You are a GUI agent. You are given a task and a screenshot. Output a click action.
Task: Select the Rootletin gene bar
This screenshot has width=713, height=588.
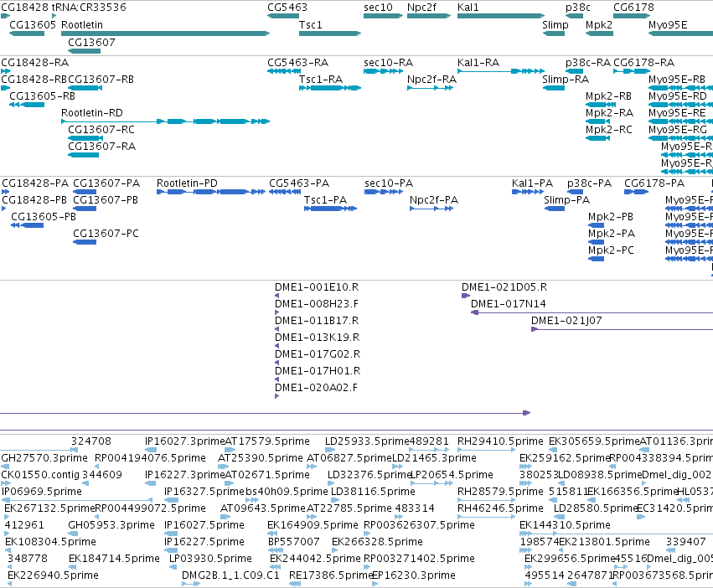pyautogui.click(x=166, y=34)
